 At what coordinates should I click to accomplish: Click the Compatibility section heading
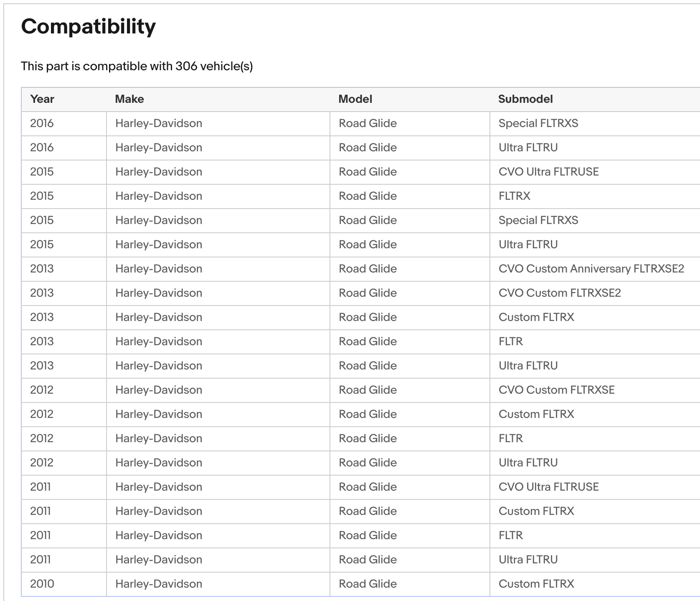pos(88,27)
